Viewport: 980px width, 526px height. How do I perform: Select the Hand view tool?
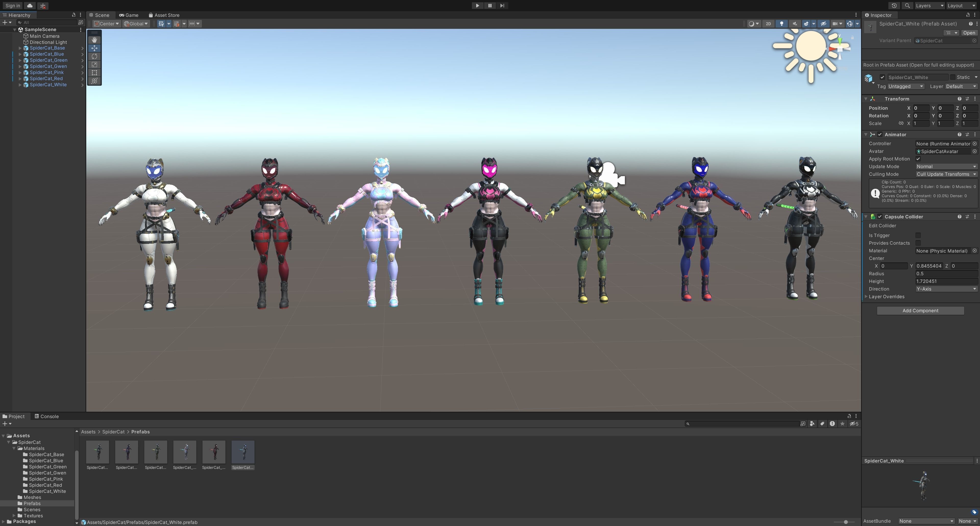pos(94,40)
